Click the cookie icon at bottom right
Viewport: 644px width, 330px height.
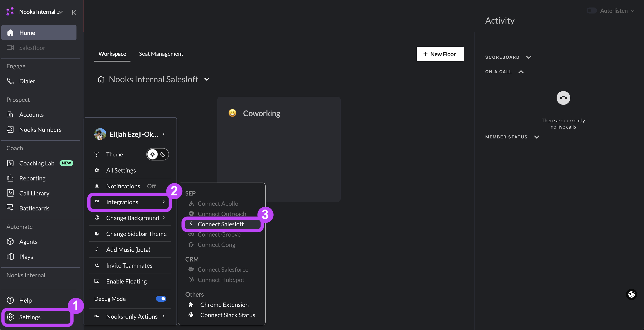[631, 294]
